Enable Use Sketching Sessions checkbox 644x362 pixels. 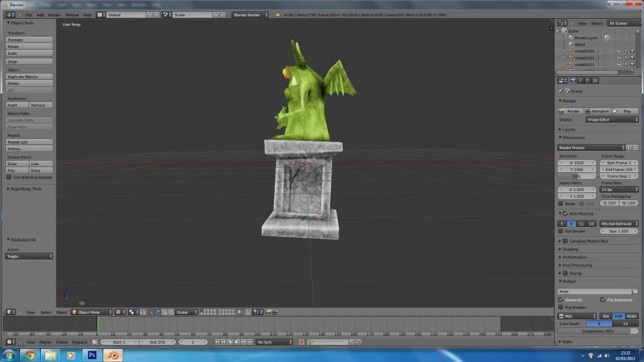(x=9, y=177)
